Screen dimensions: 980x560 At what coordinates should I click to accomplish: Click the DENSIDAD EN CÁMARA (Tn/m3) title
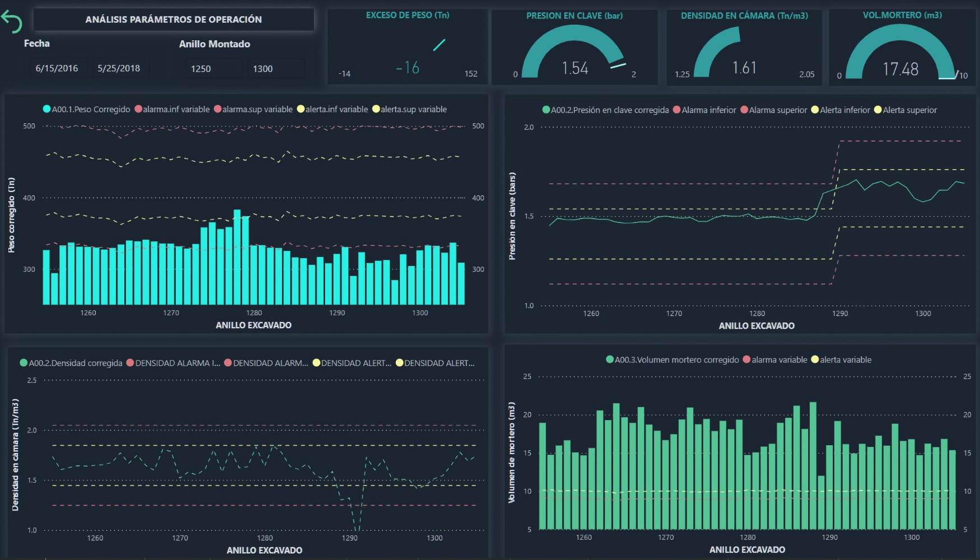click(744, 16)
